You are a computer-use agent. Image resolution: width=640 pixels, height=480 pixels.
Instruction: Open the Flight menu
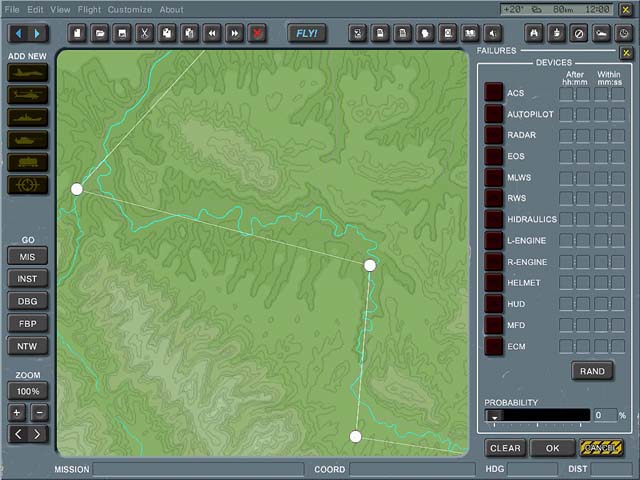[89, 9]
